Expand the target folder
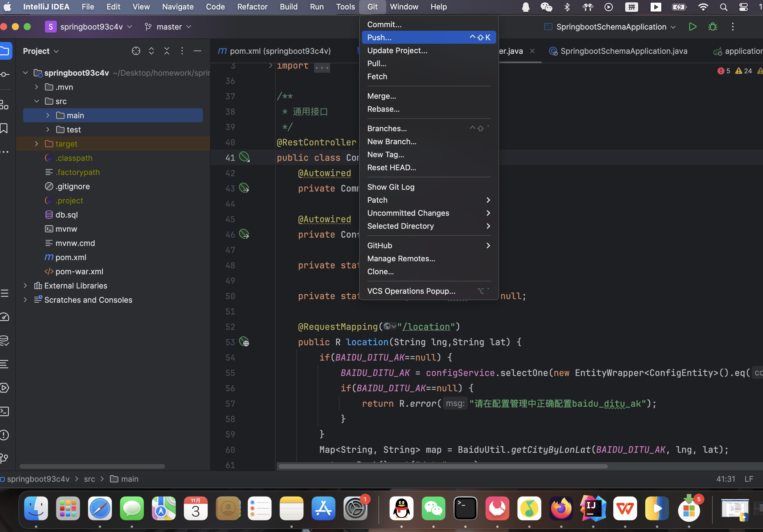Viewport: 763px width, 532px height. (37, 144)
